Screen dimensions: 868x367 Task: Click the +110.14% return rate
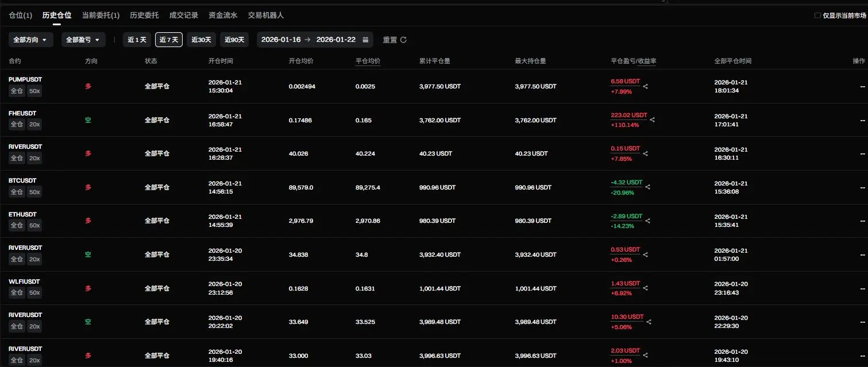pyautogui.click(x=625, y=125)
